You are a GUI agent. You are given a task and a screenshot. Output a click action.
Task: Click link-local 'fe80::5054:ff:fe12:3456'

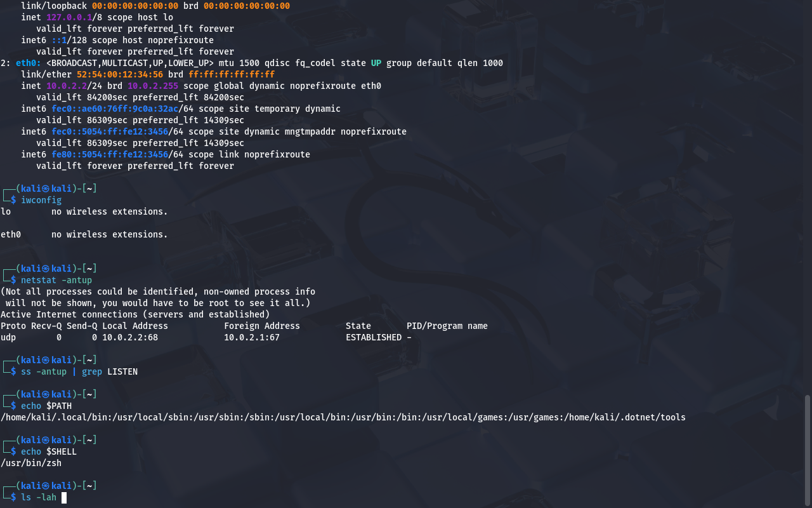110,154
